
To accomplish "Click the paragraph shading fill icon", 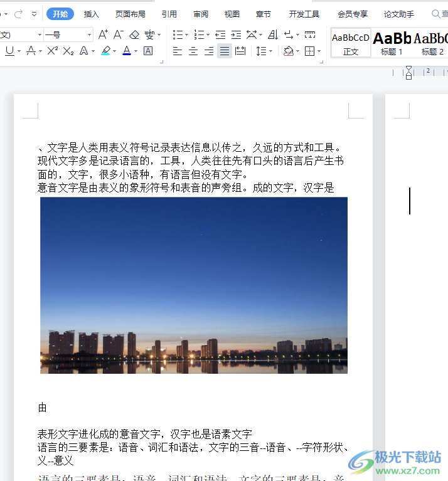I will pos(289,51).
